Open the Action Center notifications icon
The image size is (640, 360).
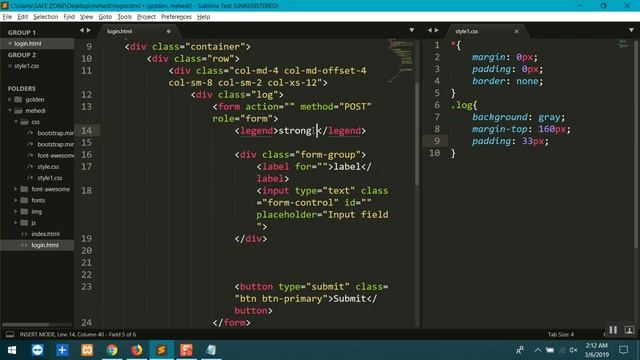[623, 350]
